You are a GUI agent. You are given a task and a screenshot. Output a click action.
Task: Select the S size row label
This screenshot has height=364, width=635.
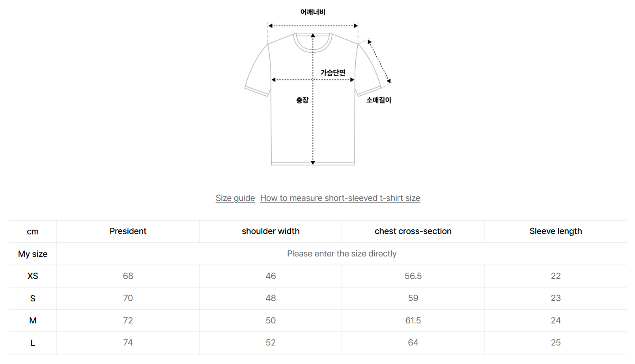(33, 299)
